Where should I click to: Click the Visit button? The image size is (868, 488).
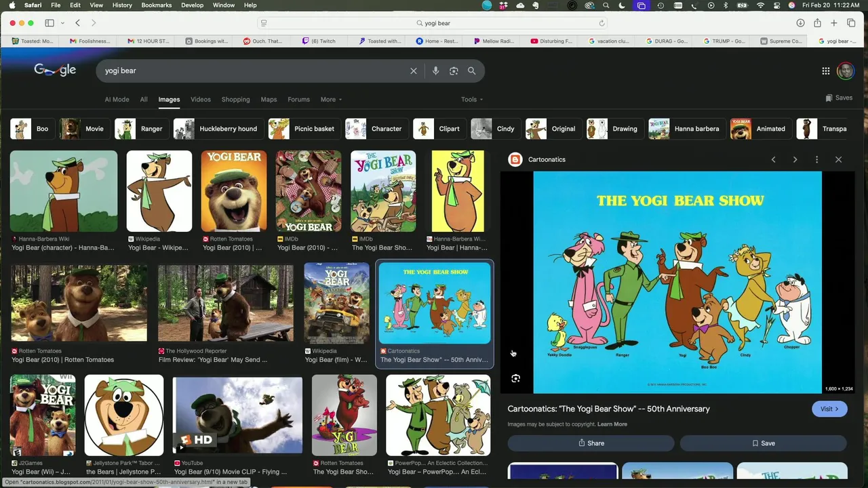tap(829, 409)
